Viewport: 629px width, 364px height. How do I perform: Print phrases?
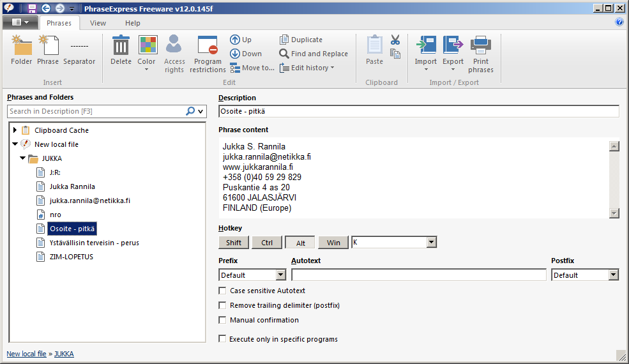tap(481, 54)
